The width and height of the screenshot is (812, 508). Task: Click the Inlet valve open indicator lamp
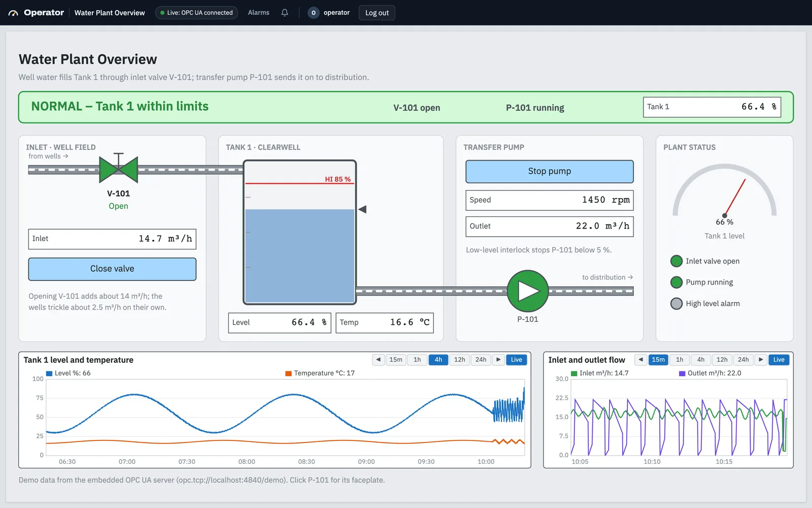pyautogui.click(x=676, y=261)
